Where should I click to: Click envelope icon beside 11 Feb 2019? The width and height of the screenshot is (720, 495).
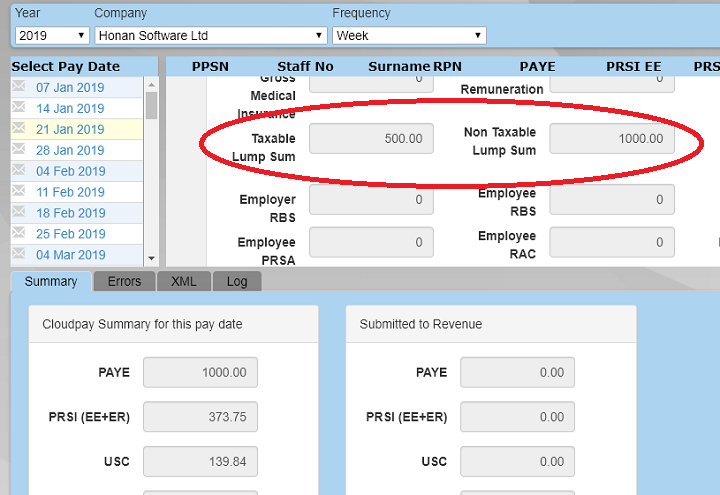point(19,192)
